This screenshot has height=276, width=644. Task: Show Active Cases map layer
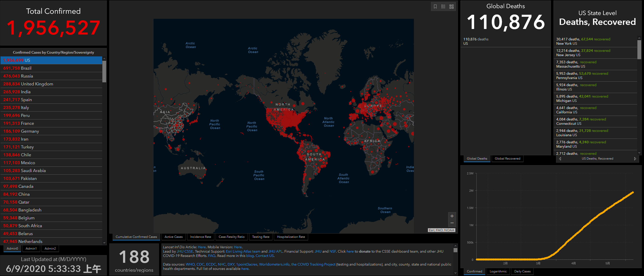[173, 237]
